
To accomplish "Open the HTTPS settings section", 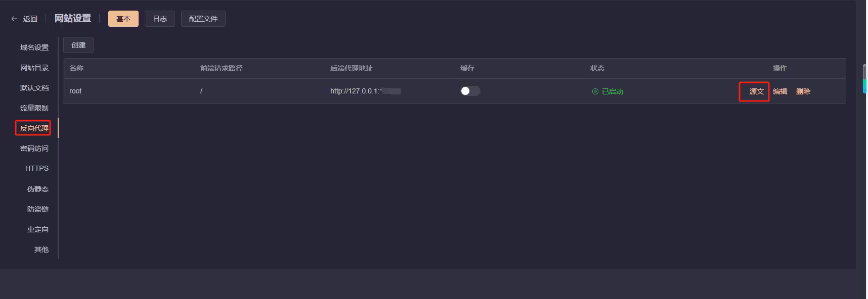I will tap(37, 168).
